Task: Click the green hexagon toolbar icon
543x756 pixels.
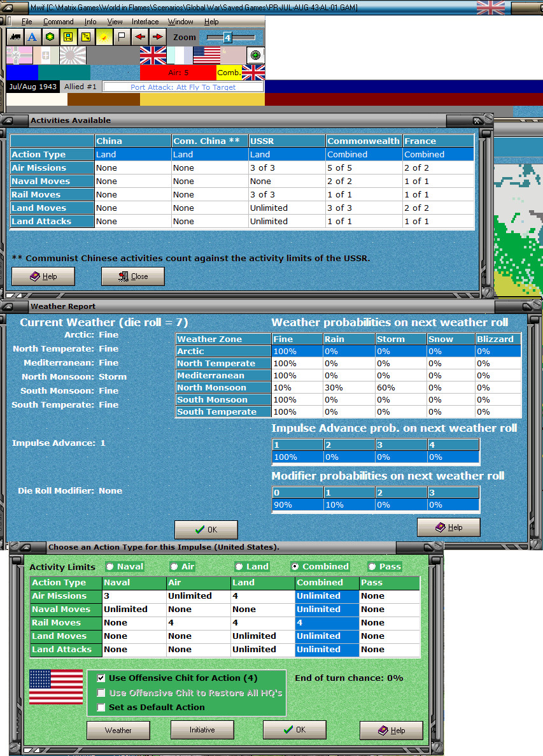Action: click(x=50, y=37)
